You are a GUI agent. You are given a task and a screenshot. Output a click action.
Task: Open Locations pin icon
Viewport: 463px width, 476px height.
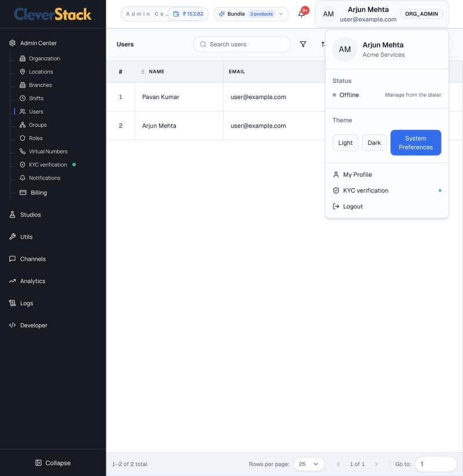23,72
